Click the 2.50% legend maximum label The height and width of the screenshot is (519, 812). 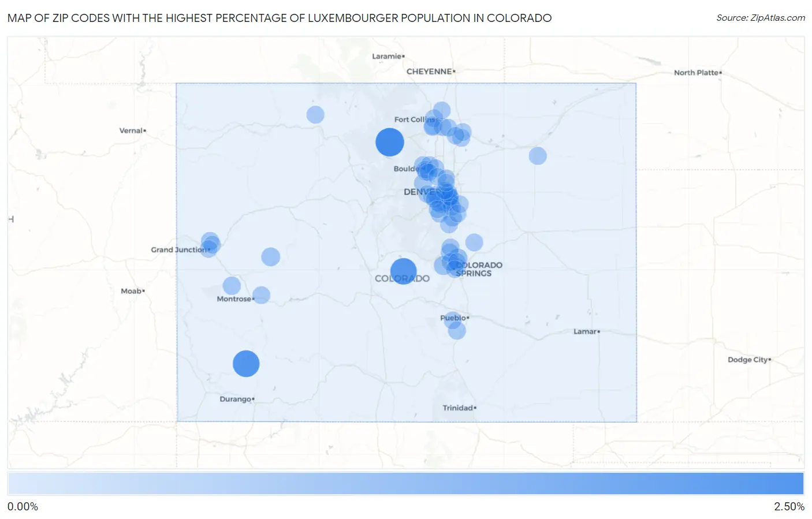click(789, 507)
